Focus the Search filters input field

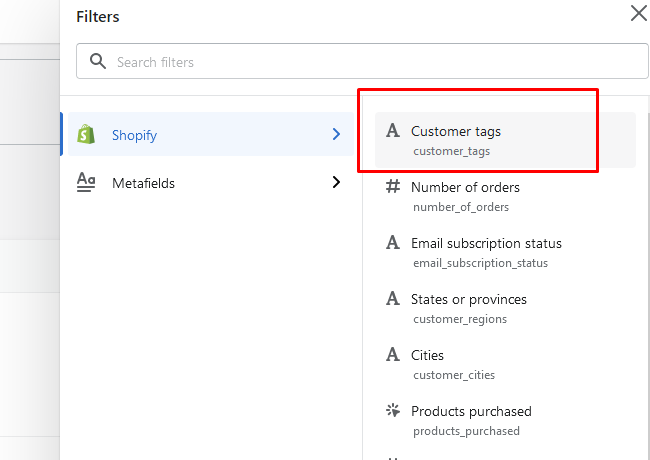(370, 62)
